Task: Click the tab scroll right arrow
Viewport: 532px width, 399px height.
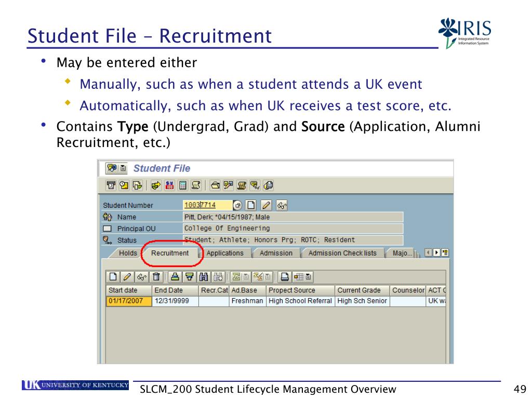Action: 436,252
